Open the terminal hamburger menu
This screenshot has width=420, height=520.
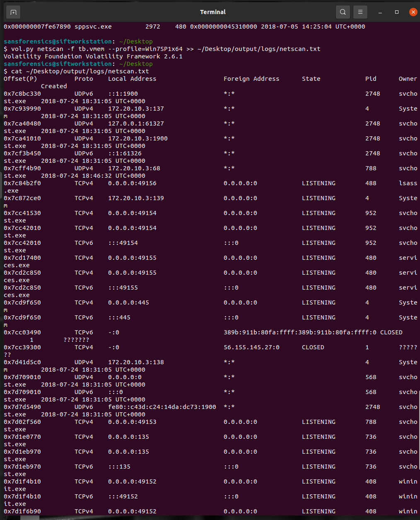coord(360,12)
